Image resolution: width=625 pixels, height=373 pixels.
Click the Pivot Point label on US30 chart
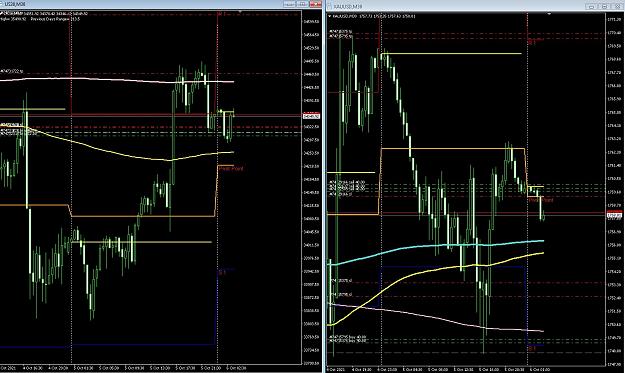click(231, 169)
